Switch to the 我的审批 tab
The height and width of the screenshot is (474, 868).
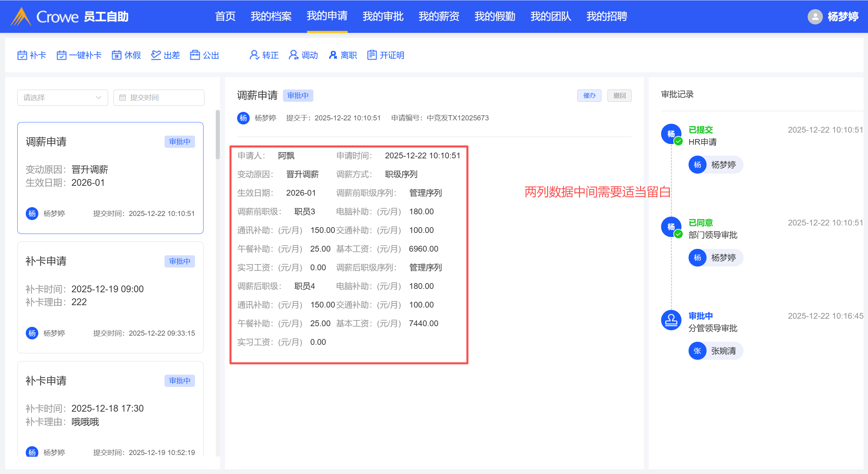383,16
